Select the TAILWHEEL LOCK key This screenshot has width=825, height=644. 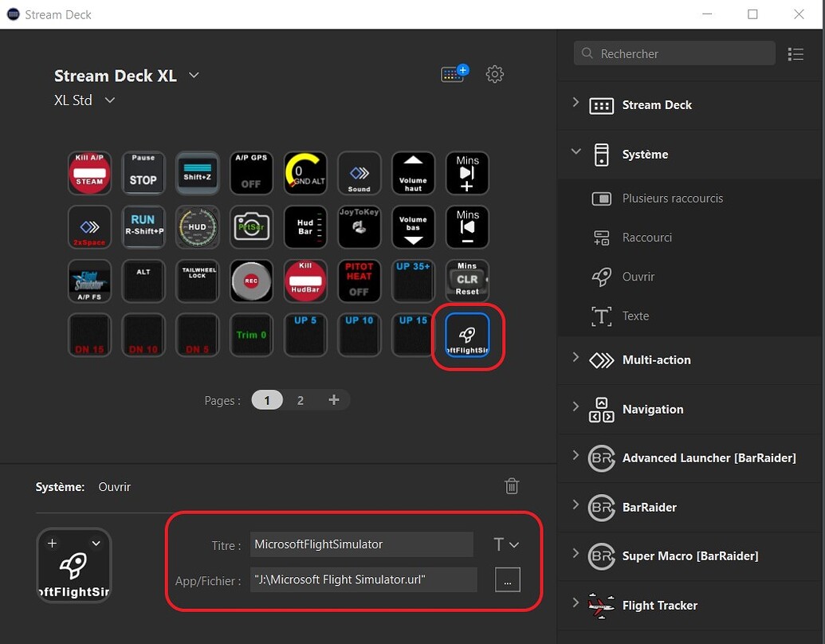point(197,281)
